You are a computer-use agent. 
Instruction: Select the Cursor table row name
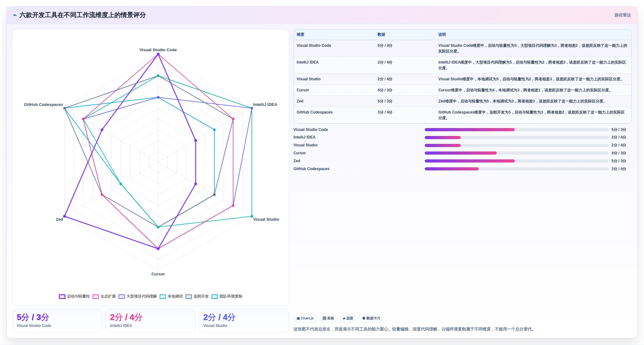tap(303, 90)
